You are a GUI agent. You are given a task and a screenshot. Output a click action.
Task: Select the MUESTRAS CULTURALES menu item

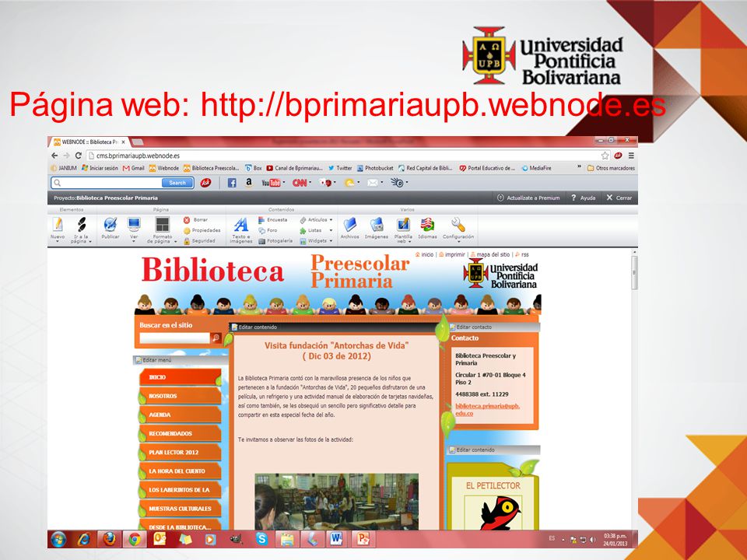pyautogui.click(x=180, y=509)
